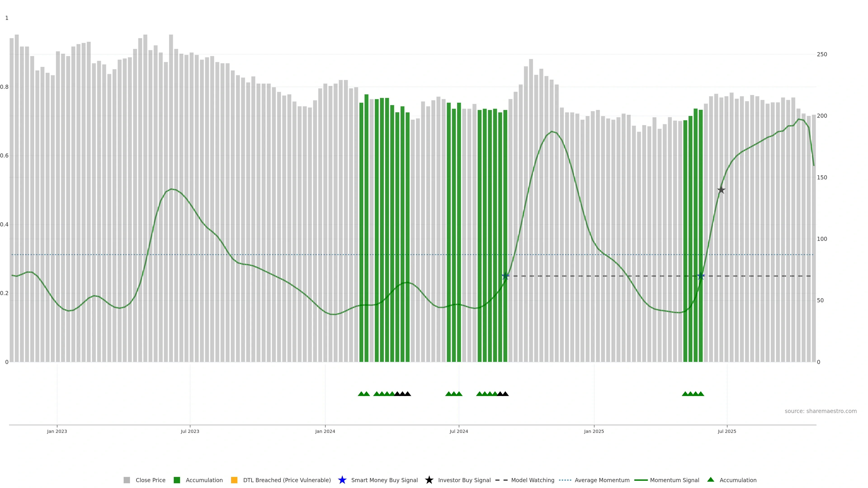Click the blue Smart Money Buy Signal star
This screenshot has height=488, width=868.
342,480
